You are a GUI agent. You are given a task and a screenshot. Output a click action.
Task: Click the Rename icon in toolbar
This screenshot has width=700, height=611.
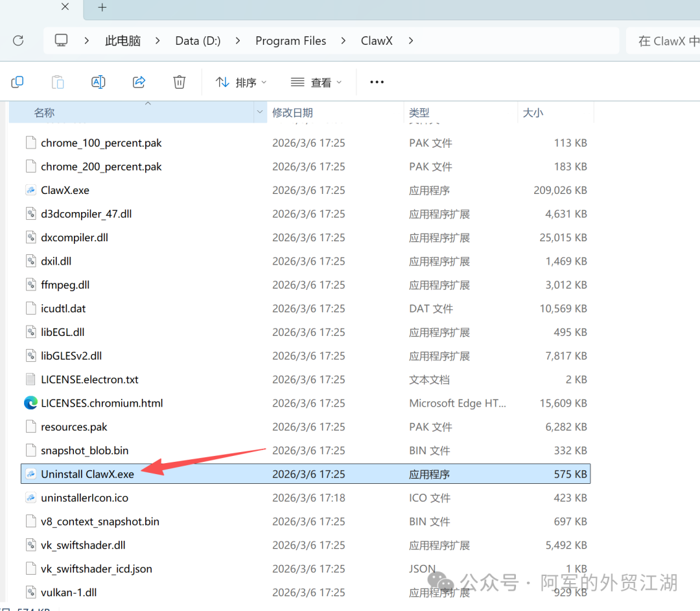pos(98,82)
